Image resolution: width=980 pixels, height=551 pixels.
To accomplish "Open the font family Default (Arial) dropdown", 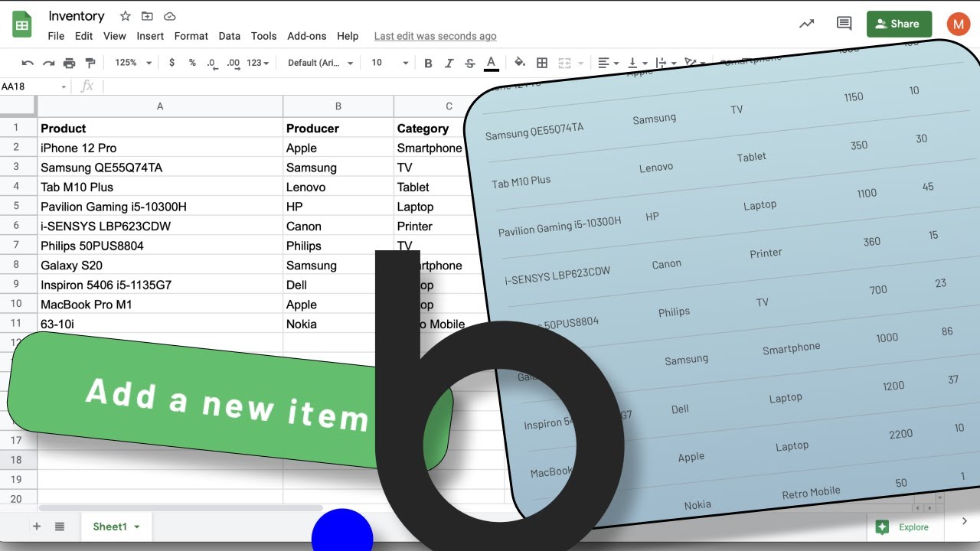I will [321, 63].
